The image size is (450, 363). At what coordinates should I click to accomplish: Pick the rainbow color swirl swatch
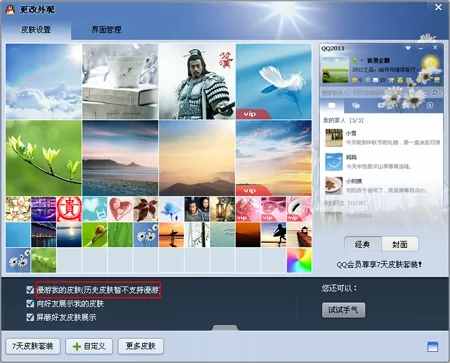299,260
